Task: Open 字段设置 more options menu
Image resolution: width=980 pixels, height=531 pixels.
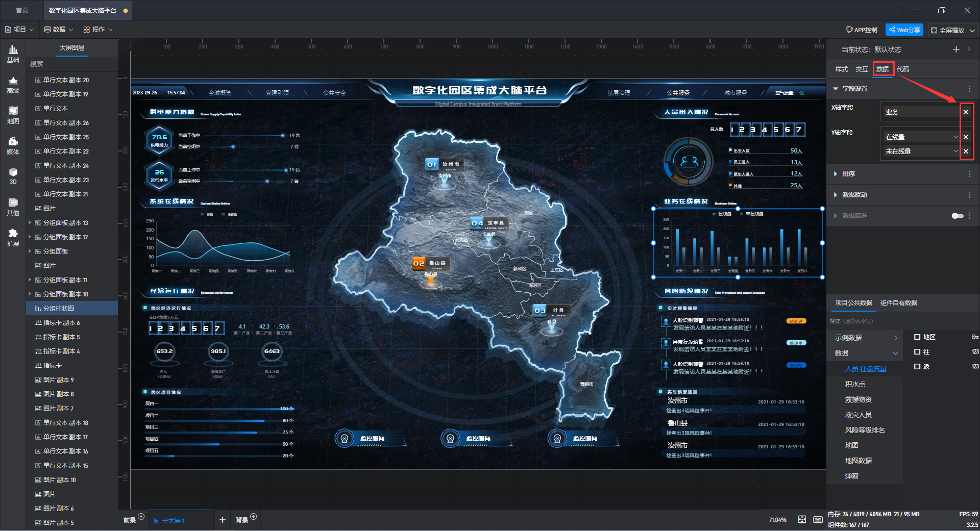Action: pyautogui.click(x=969, y=89)
